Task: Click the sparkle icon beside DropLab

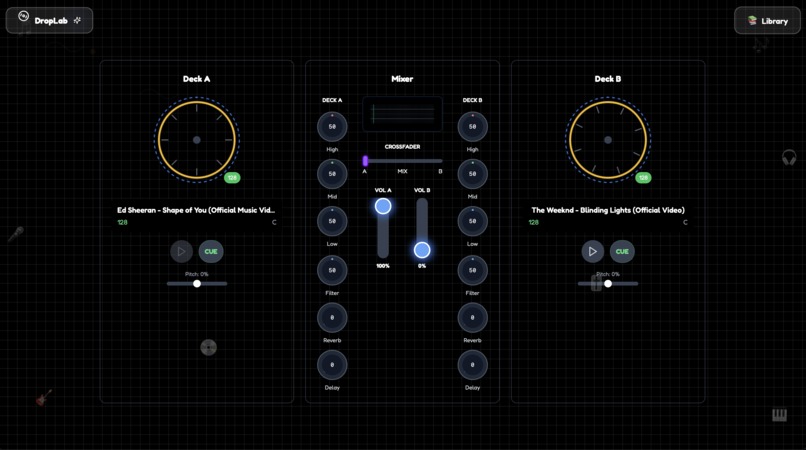Action: tap(77, 21)
